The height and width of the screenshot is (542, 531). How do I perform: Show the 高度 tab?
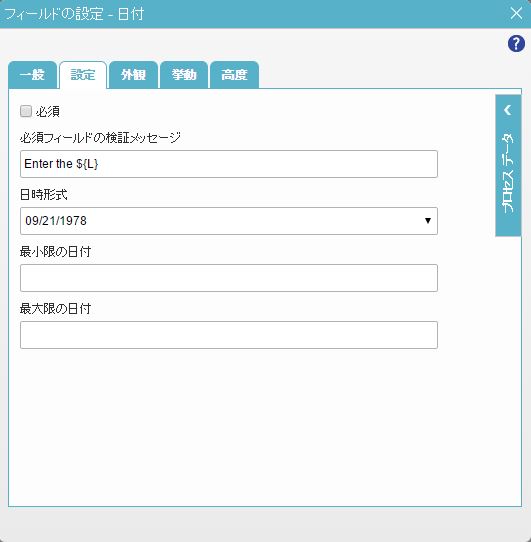(x=234, y=75)
